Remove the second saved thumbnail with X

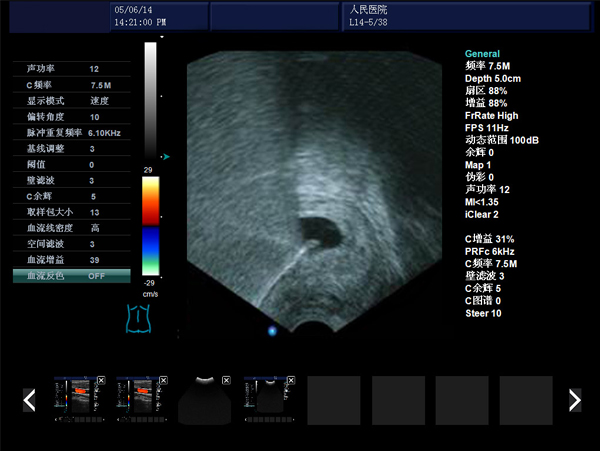[163, 381]
